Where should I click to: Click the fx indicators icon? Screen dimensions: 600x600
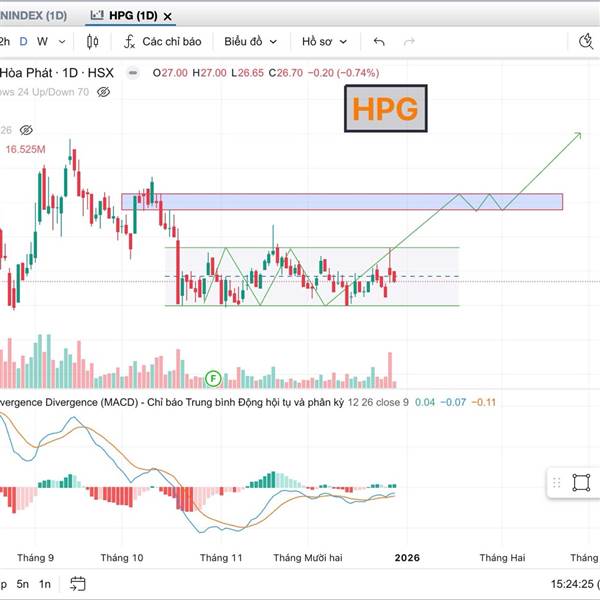pyautogui.click(x=129, y=41)
